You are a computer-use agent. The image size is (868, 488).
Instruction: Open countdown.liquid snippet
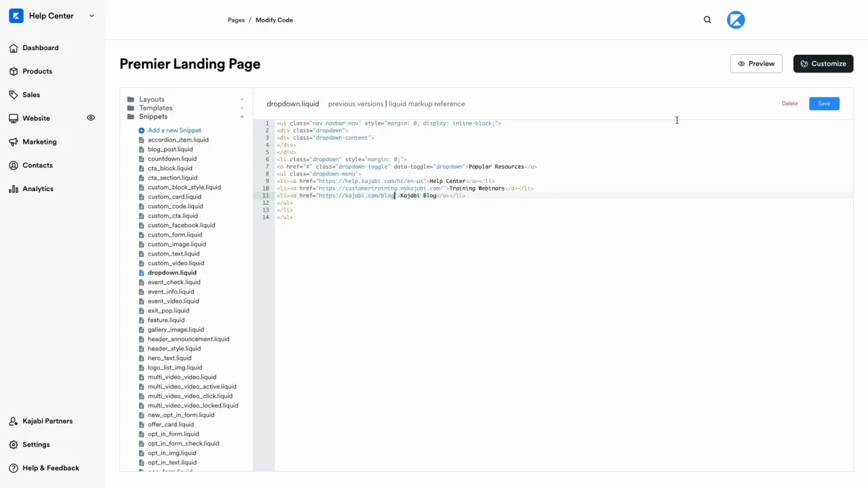tap(172, 159)
